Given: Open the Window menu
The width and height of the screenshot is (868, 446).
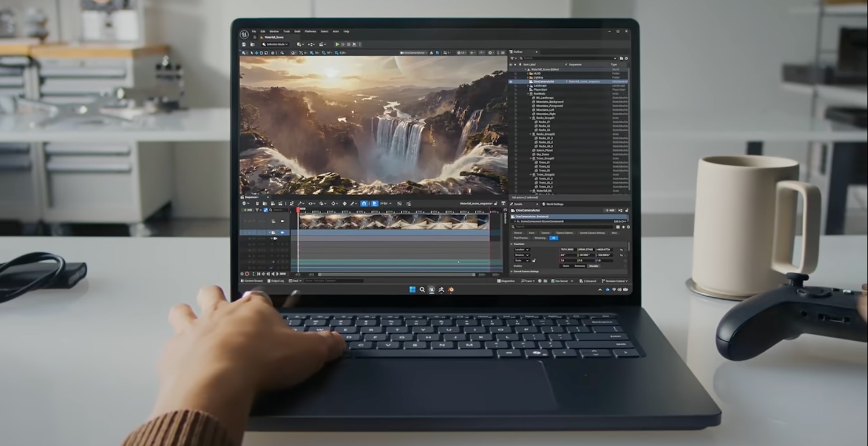Looking at the screenshot, I should point(274,31).
